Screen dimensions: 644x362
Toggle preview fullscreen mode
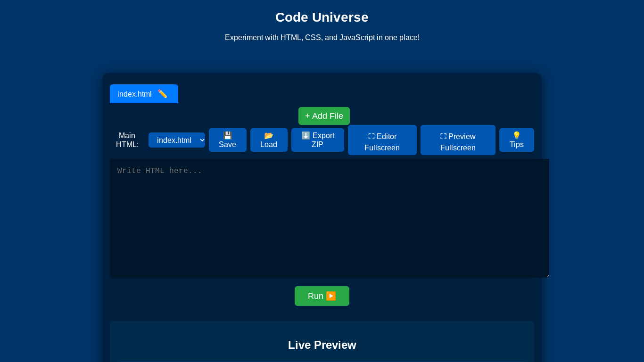[458, 140]
